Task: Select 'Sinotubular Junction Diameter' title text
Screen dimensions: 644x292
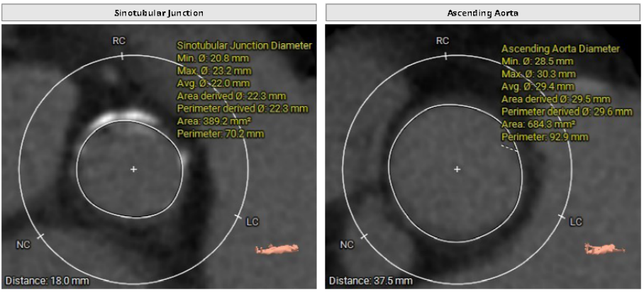Action: (244, 45)
